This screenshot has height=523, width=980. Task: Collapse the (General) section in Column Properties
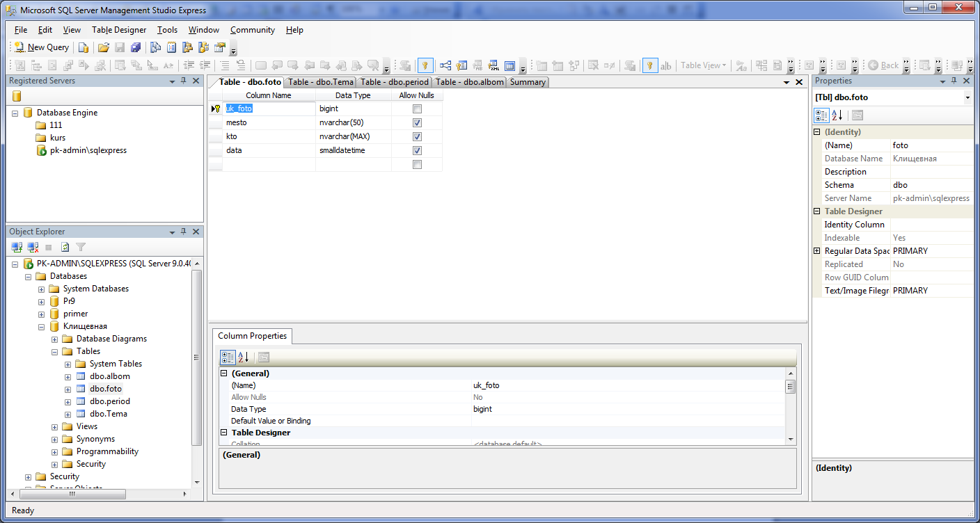coord(224,373)
